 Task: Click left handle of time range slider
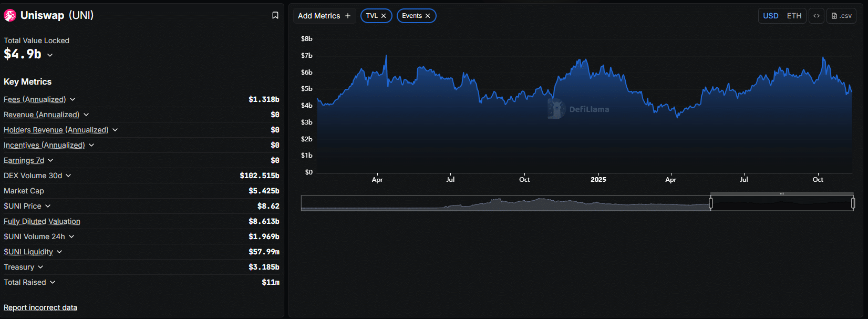(711, 203)
